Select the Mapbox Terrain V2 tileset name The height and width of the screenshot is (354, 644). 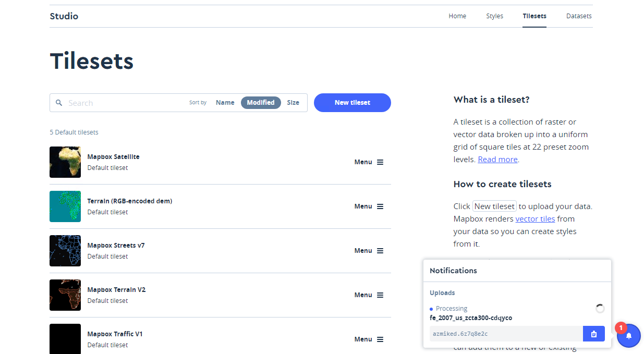coord(116,290)
